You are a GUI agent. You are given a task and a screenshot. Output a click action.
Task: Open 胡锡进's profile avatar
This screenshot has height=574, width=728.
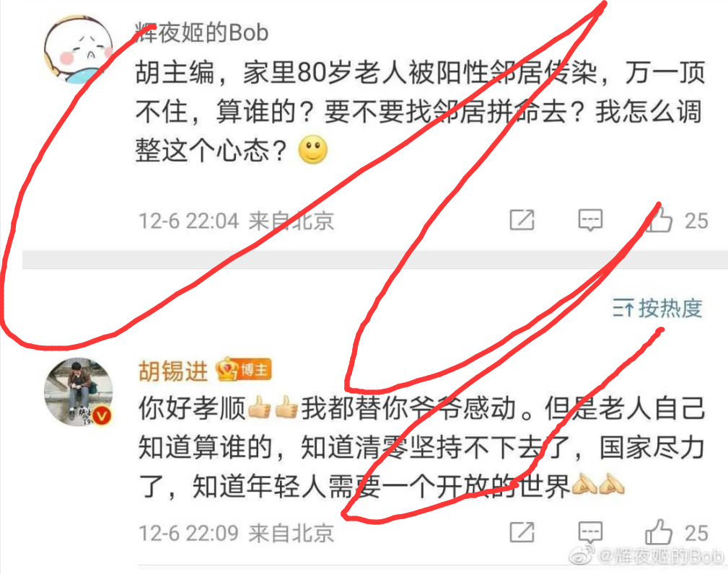pyautogui.click(x=78, y=392)
